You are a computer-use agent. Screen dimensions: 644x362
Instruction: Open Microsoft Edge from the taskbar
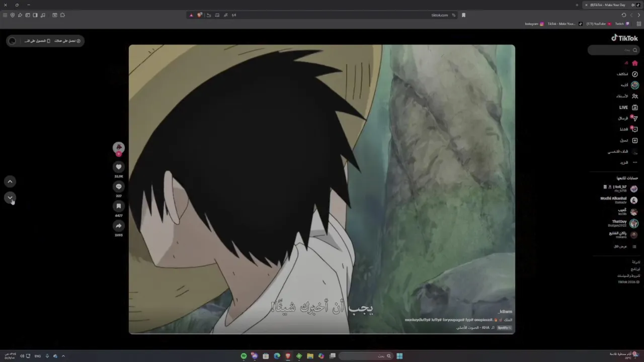(277, 356)
